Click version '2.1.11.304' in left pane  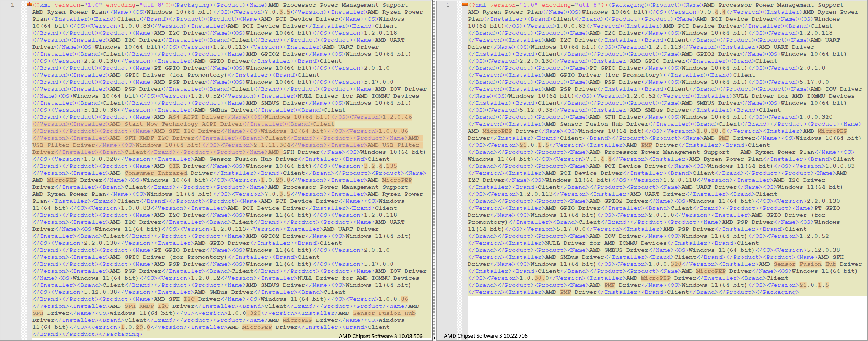[272, 145]
